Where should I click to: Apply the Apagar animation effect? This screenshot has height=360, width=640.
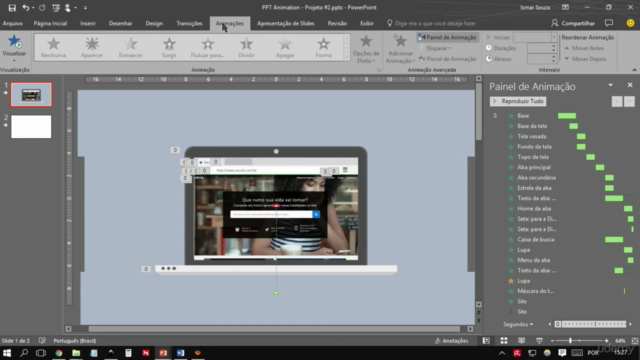tap(285, 48)
